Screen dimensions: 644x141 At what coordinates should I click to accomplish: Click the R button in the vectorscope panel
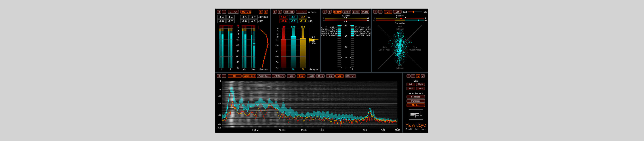point(375,12)
